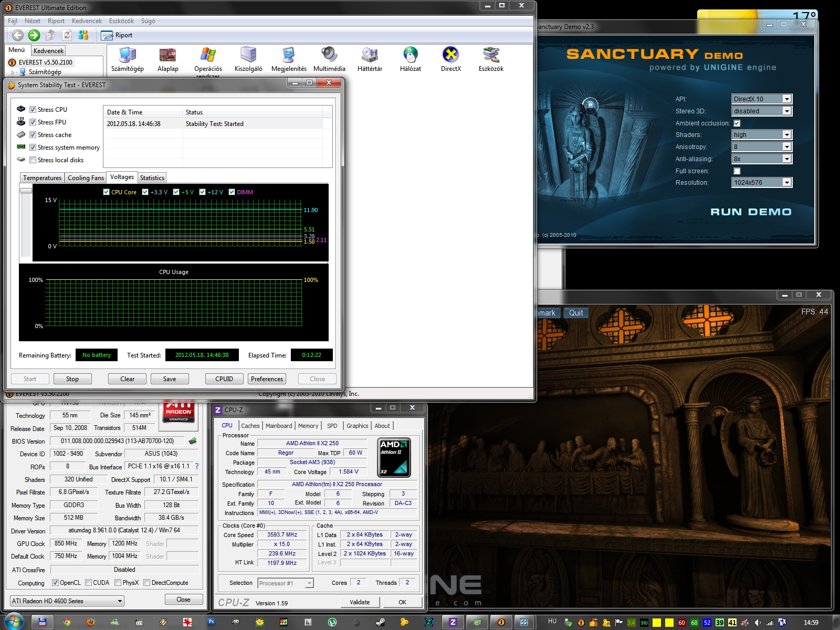Toggle CPU Core voltage graph checkbox
Viewport: 840px width, 630px height.
[x=107, y=192]
